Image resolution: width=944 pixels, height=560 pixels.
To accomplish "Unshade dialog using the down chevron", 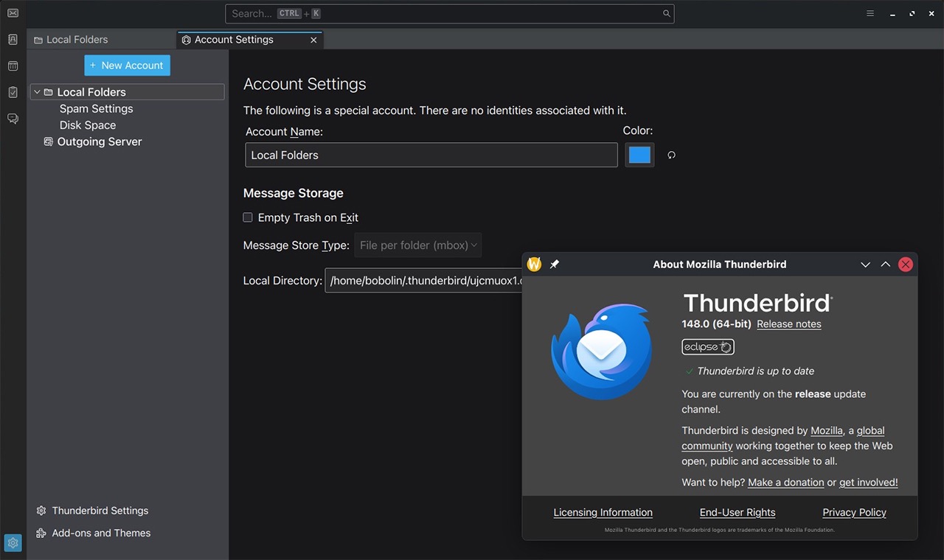I will [x=865, y=264].
